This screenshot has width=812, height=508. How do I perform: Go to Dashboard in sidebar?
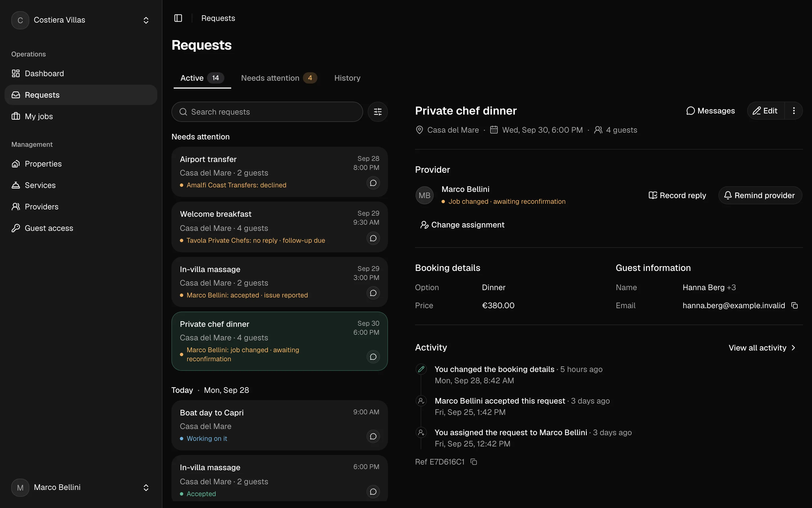pos(81,74)
